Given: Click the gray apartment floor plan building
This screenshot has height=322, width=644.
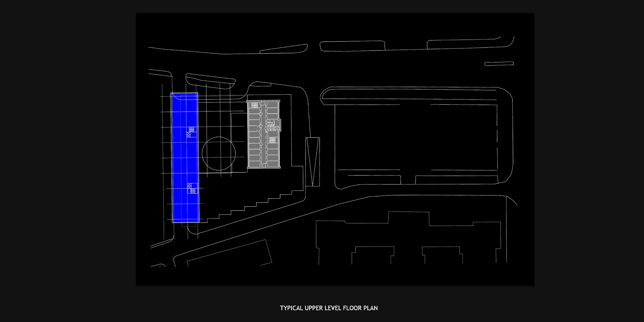Looking at the screenshot, I should pyautogui.click(x=264, y=134).
